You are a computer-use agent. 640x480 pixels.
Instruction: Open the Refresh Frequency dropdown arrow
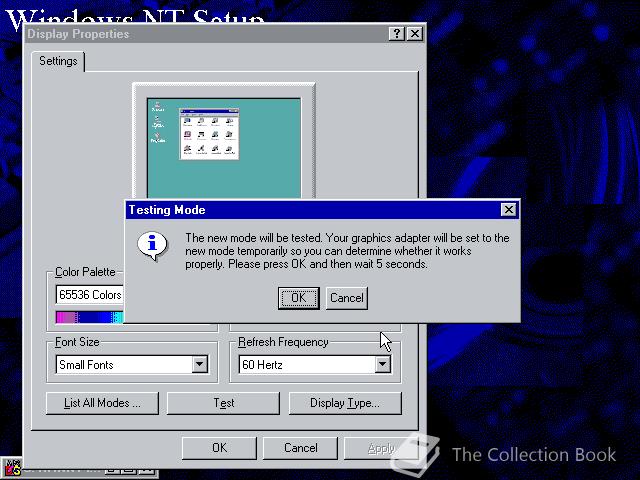point(382,364)
